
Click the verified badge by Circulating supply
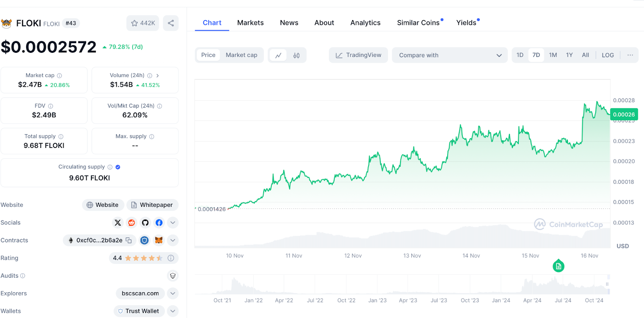tap(118, 167)
